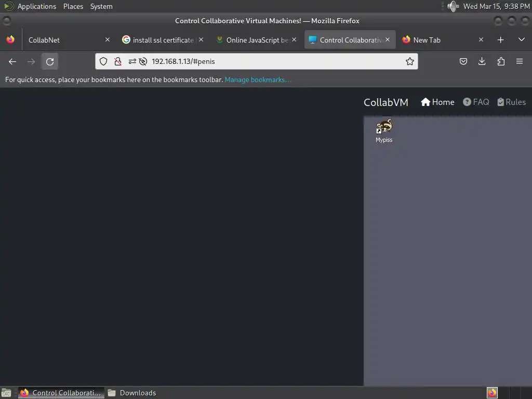Close the install ssl certificate tab
The width and height of the screenshot is (532, 399).
coord(201,39)
